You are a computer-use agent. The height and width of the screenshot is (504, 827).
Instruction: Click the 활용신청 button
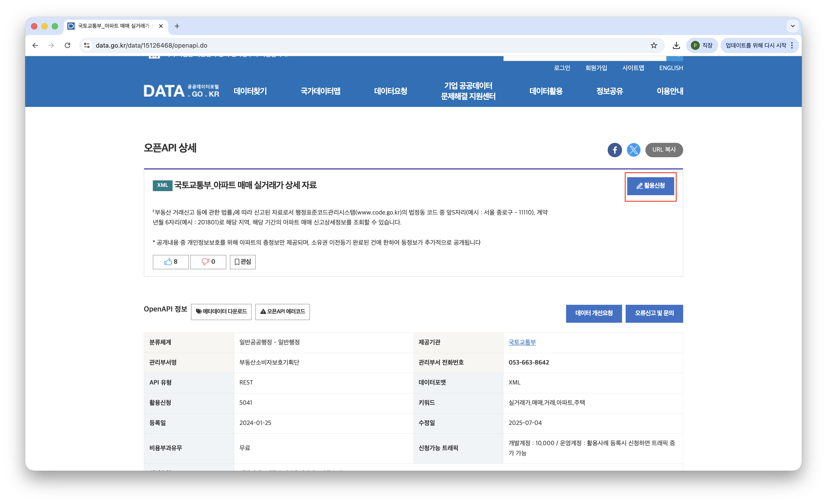tap(650, 186)
